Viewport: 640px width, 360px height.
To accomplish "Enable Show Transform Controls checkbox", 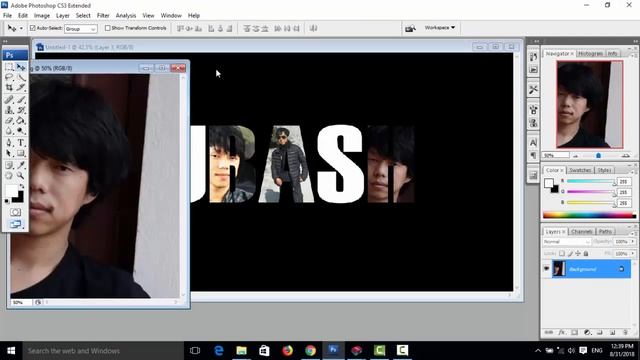I will coord(107,28).
